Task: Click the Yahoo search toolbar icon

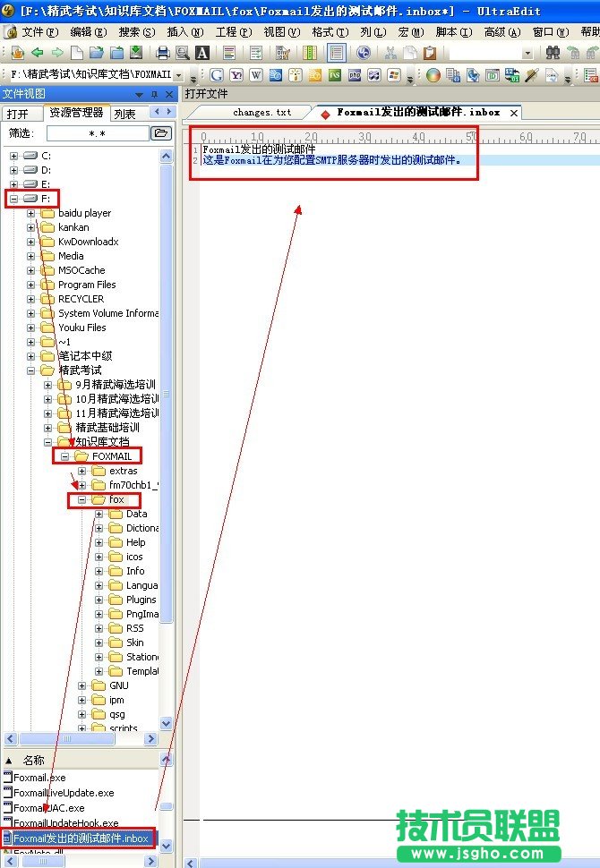Action: pyautogui.click(x=236, y=76)
